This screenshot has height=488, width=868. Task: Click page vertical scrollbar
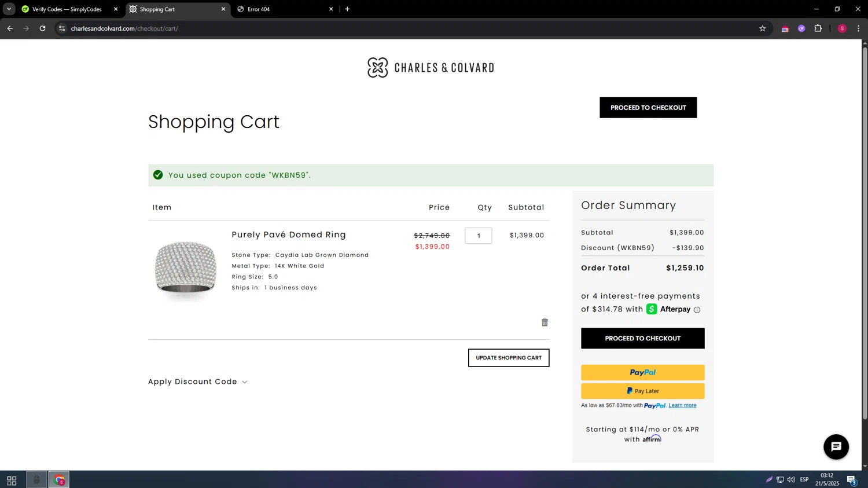point(865,234)
